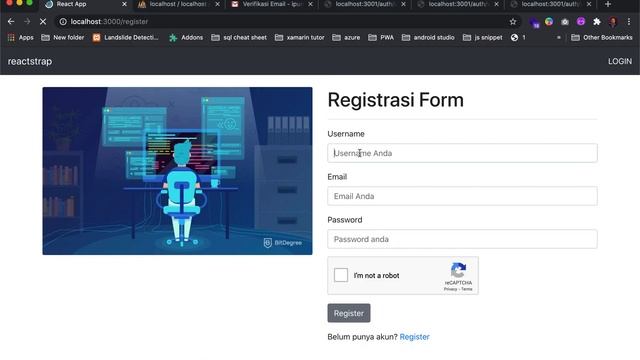Open the magenta round extension icon

pyautogui.click(x=581, y=21)
